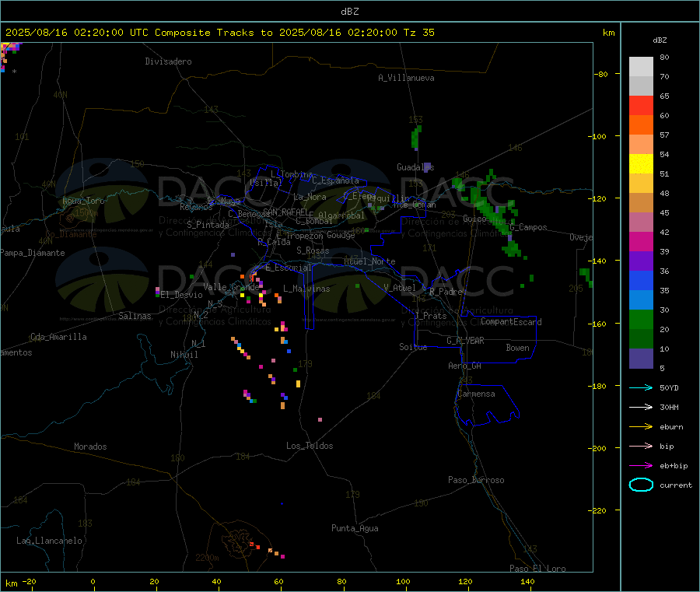Screen dimensions: 700x592
Task: Click the Los_Toldos location label
Action: click(310, 446)
